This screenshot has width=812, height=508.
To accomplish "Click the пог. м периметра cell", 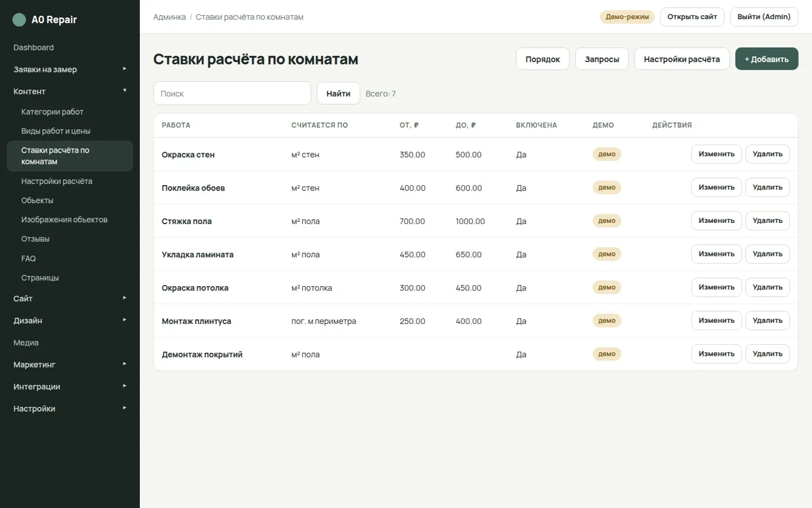I will (x=324, y=321).
